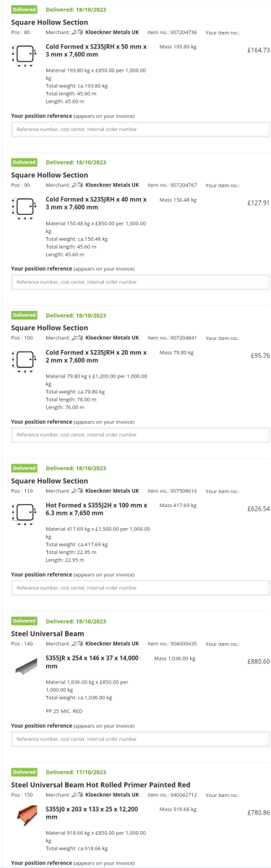
Task: Click the square section icon for 20 mm item
Action: [x=25, y=360]
